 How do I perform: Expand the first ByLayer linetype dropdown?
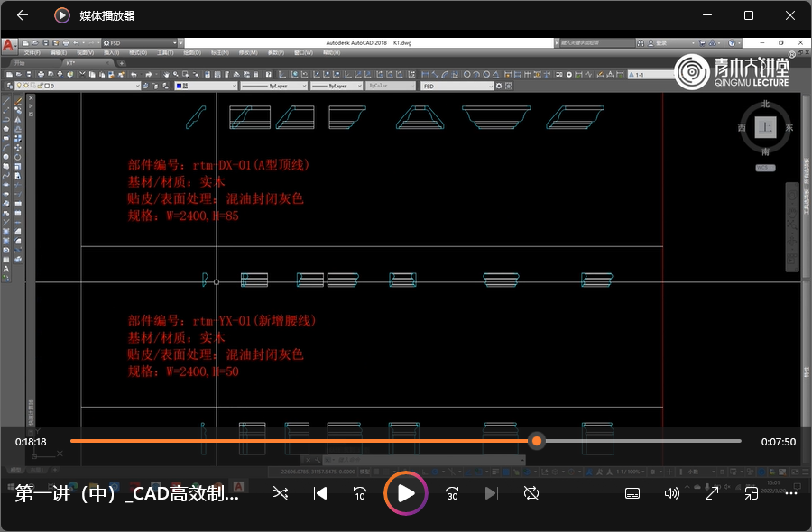(x=305, y=86)
